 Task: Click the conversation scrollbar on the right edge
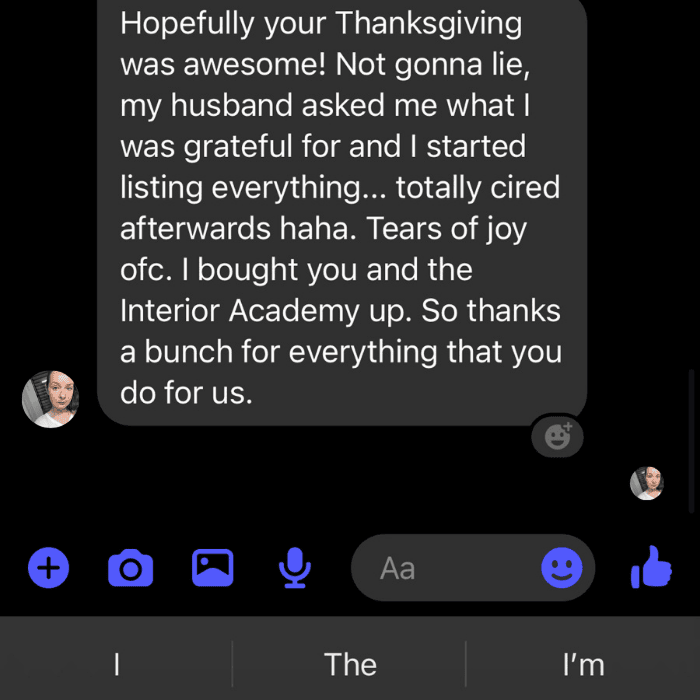click(691, 441)
